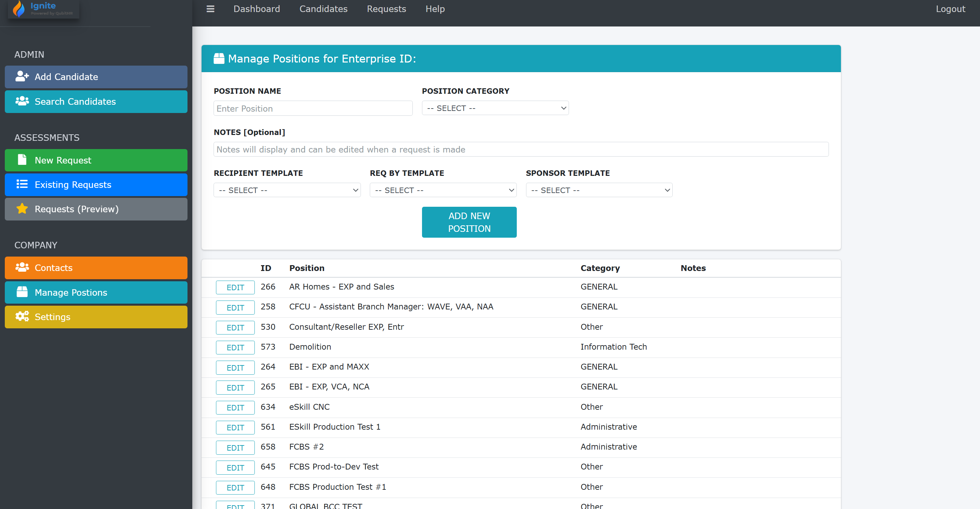
Task: Toggle the hamburger sidebar menu icon
Action: click(210, 9)
